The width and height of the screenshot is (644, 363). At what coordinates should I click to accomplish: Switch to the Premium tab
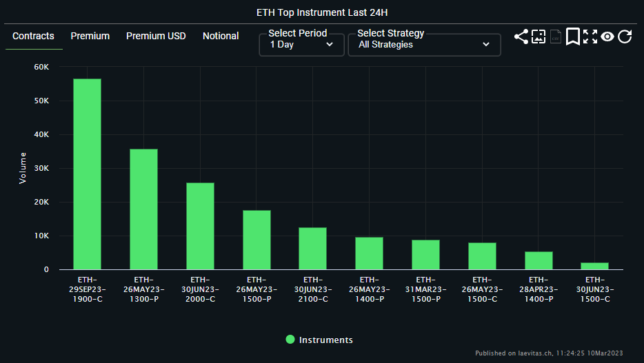(90, 36)
